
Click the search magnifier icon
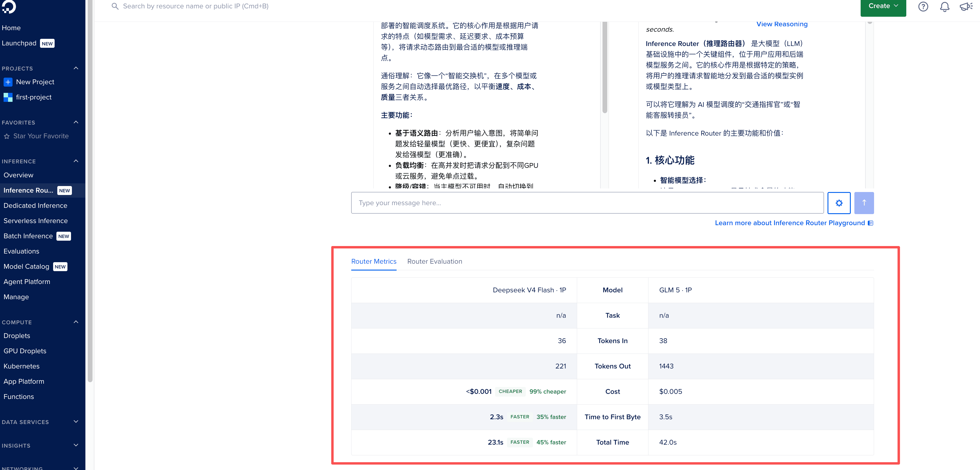(115, 6)
